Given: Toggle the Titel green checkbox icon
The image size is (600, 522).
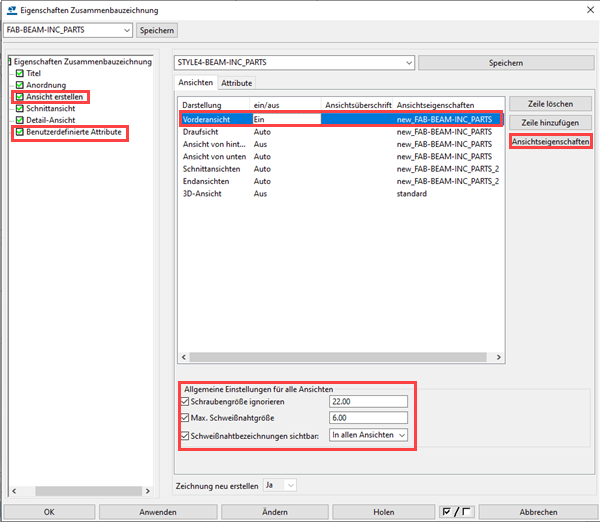Looking at the screenshot, I should [x=19, y=74].
